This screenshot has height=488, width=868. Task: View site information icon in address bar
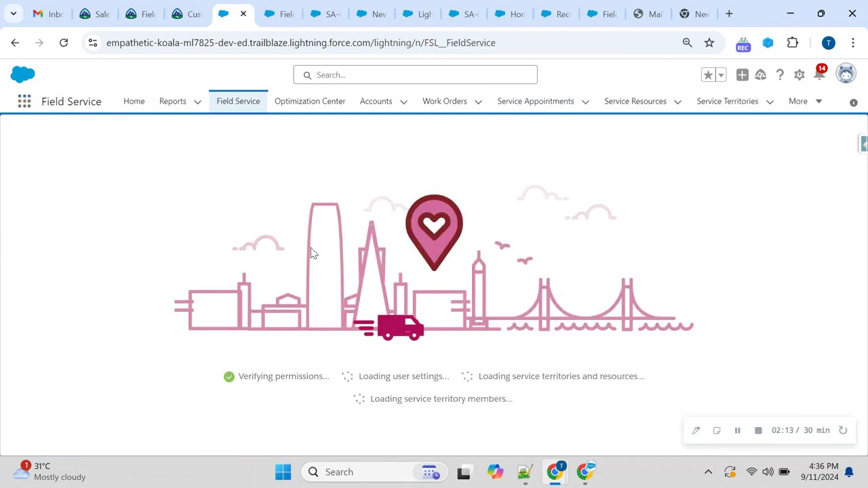point(93,43)
